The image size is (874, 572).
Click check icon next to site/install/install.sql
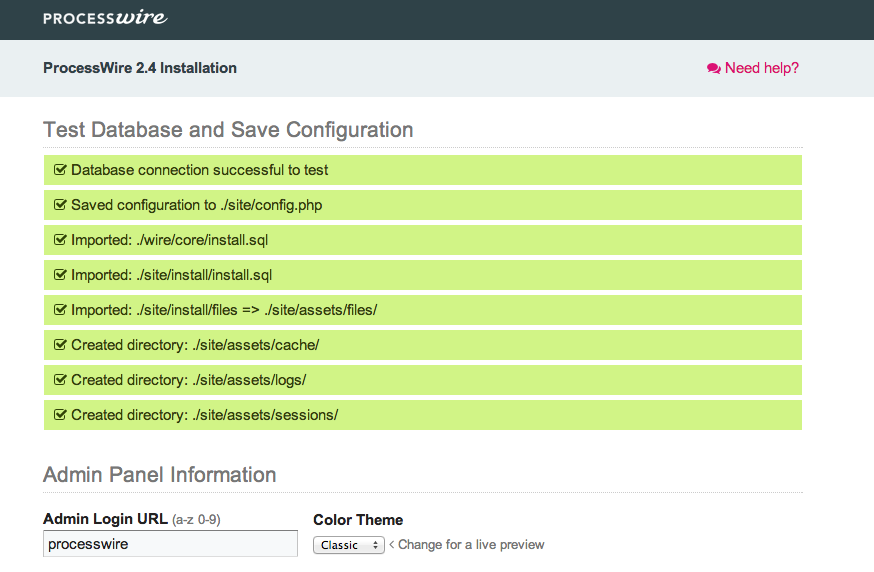point(60,275)
